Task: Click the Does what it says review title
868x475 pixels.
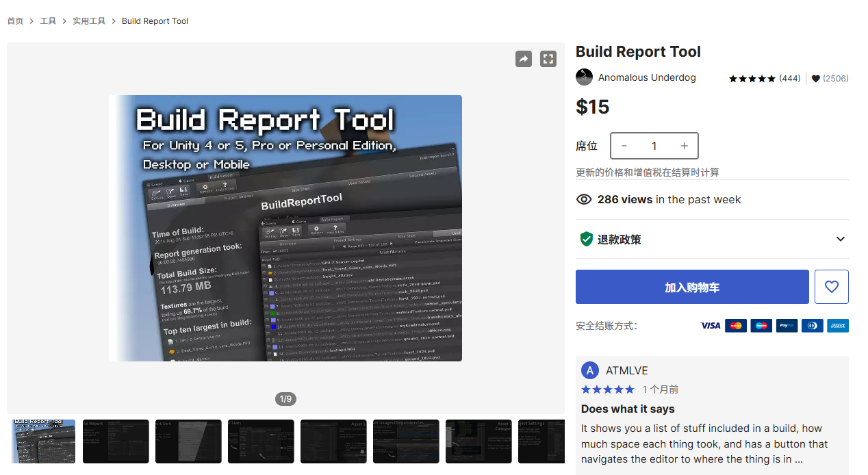Action: (x=628, y=409)
